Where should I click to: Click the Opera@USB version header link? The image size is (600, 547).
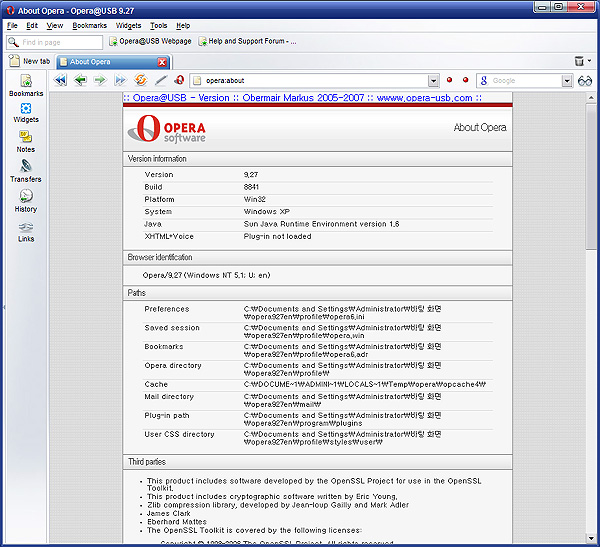click(302, 98)
